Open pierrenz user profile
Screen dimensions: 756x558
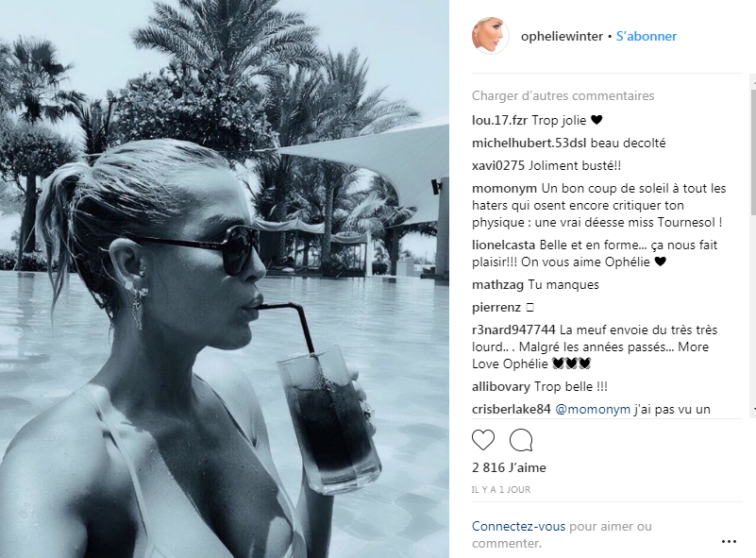pyautogui.click(x=496, y=307)
